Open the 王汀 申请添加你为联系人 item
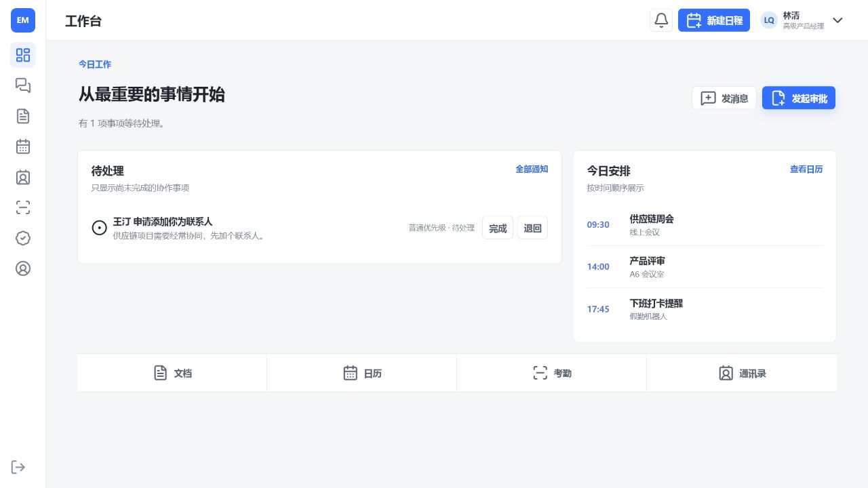This screenshot has width=868, height=488. click(x=319, y=228)
